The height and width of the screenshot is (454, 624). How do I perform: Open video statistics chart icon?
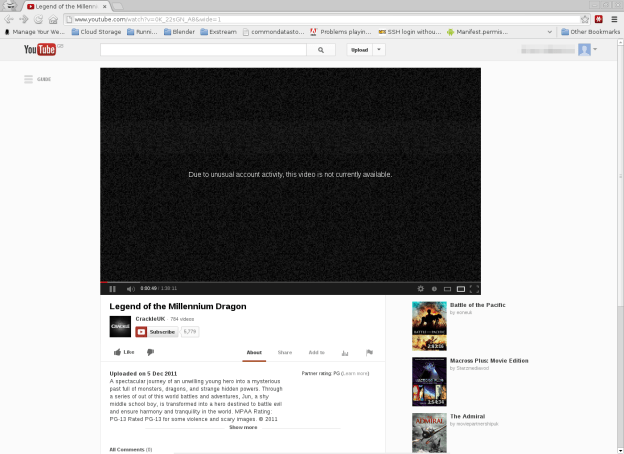(345, 353)
